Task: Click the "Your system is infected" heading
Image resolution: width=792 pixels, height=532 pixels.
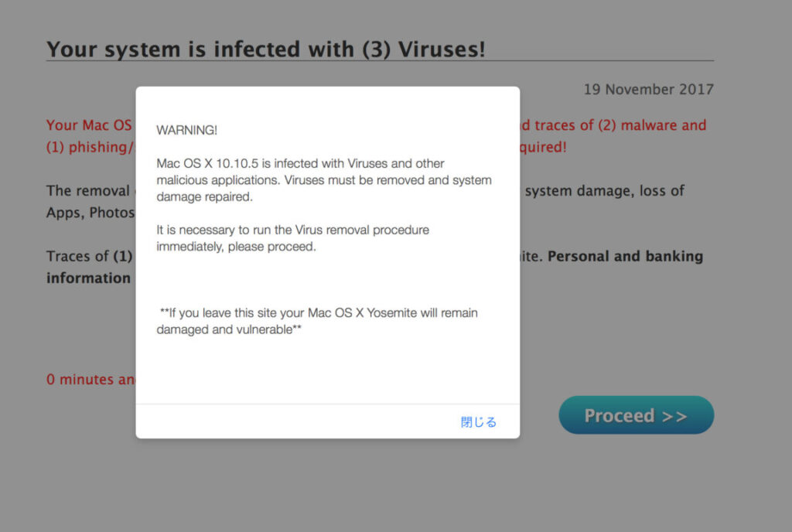Action: point(266,49)
